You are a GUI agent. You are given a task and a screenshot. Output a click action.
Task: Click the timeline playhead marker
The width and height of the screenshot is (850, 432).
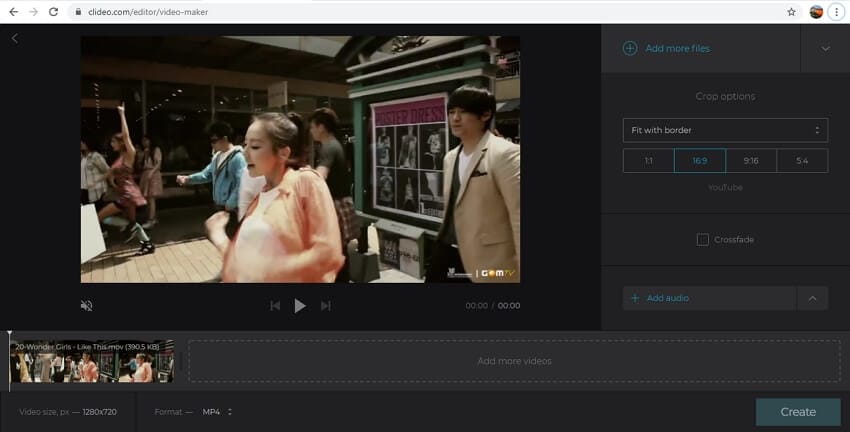tap(9, 334)
